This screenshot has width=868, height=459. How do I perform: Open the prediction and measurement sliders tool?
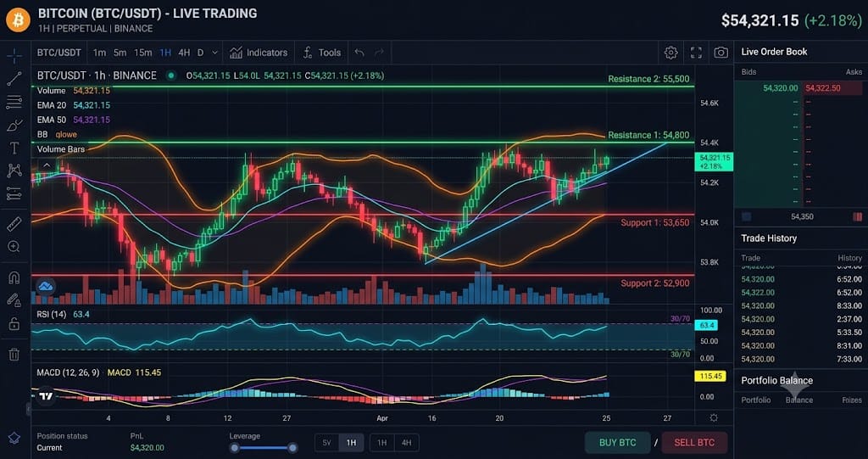coord(14,193)
